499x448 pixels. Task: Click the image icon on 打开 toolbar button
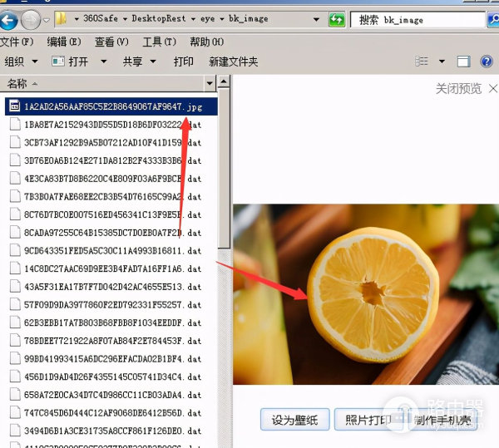[x=58, y=62]
